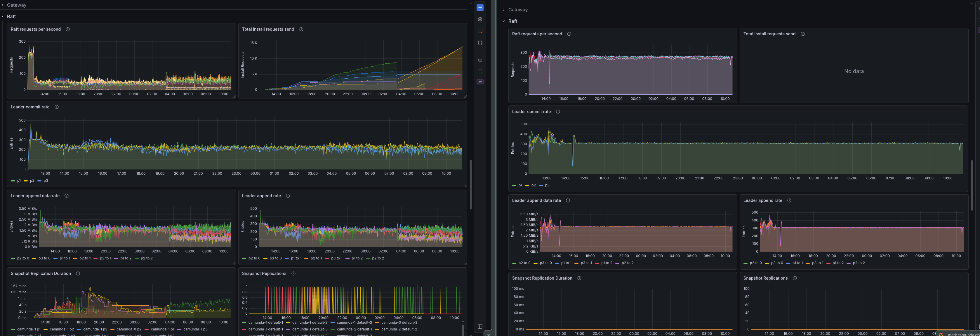Image resolution: width=980 pixels, height=336 pixels.
Task: Click green p1 color swatch in right commit rate legend
Action: 514,185
